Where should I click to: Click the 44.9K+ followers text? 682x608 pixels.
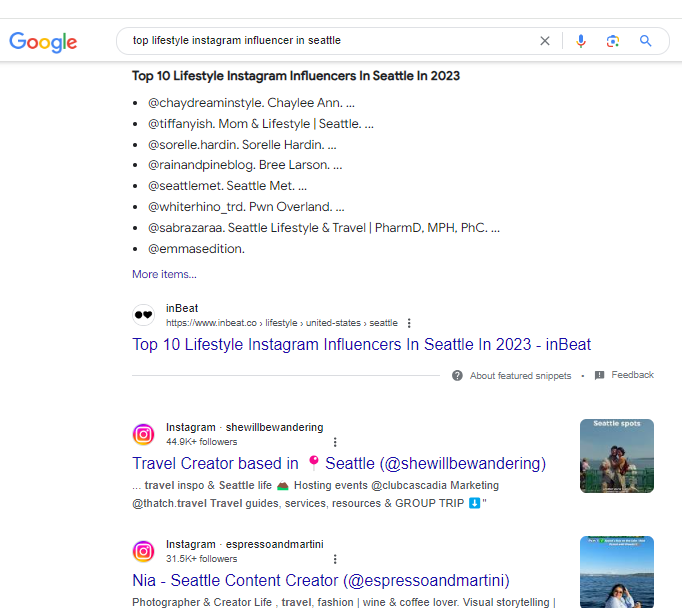pos(202,442)
